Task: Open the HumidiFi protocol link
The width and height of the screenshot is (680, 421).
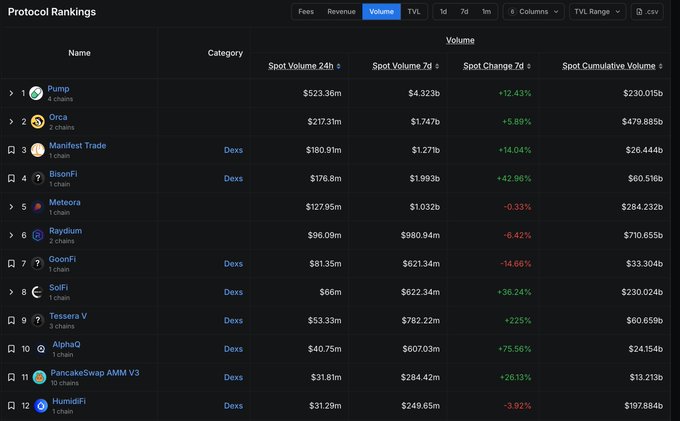Action: point(69,401)
